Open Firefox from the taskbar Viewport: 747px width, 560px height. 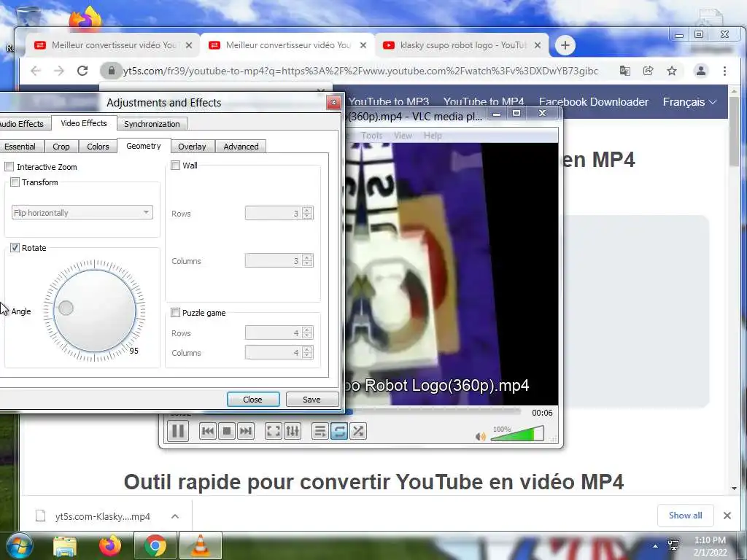click(x=110, y=545)
